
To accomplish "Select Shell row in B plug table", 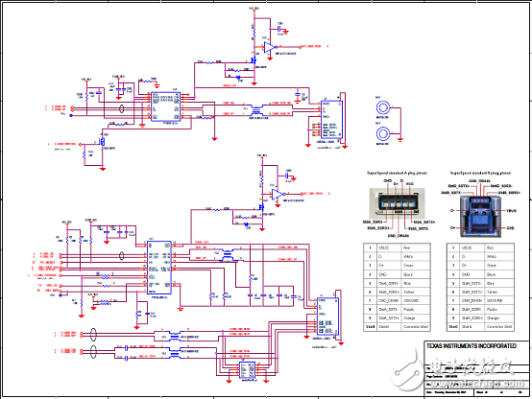I will pyautogui.click(x=480, y=327).
